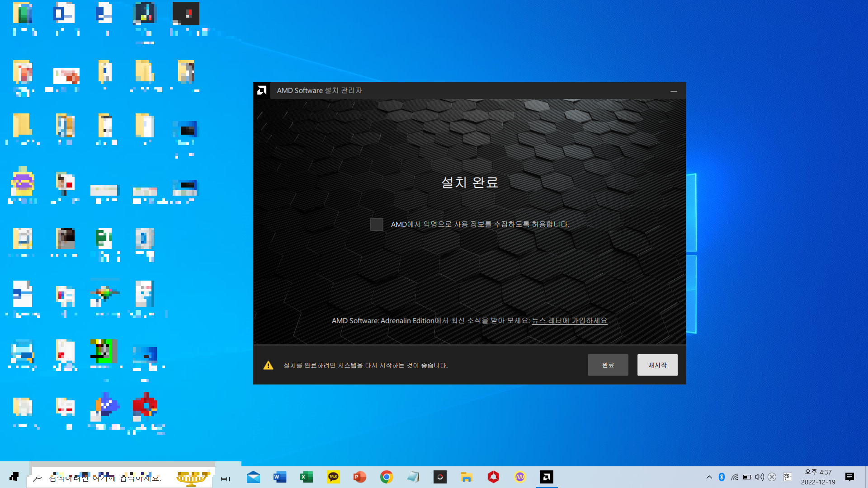Image resolution: width=868 pixels, height=488 pixels.
Task: Click the 완료 (Finish) button
Action: [608, 365]
